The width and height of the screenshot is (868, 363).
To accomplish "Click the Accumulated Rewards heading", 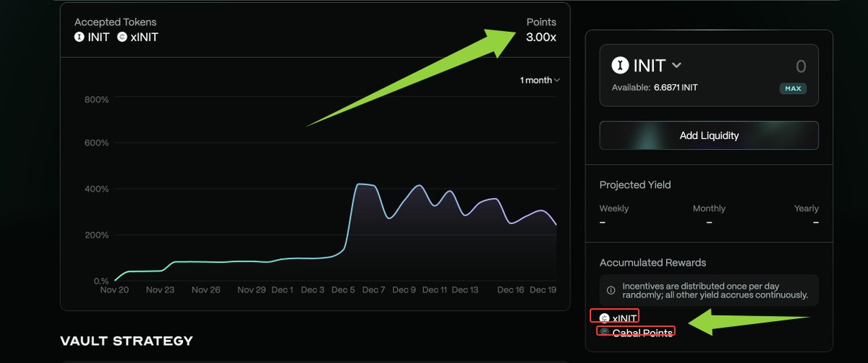I will pyautogui.click(x=652, y=262).
